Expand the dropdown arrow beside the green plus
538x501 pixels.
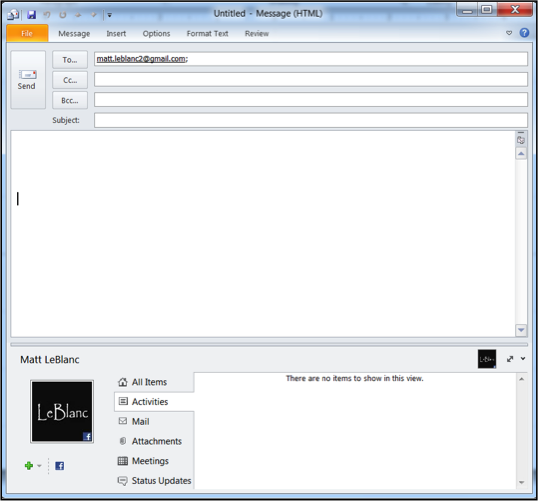(x=39, y=466)
